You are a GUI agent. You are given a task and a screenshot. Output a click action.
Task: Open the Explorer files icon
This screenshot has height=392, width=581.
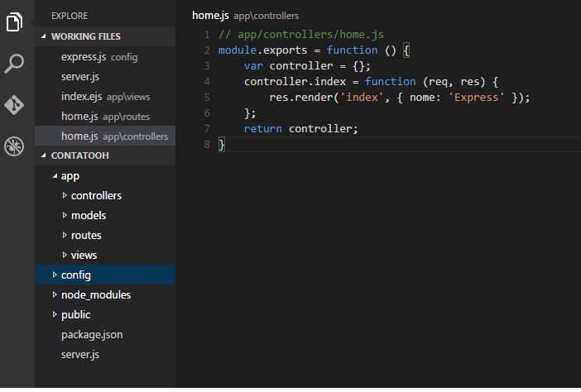pyautogui.click(x=14, y=22)
